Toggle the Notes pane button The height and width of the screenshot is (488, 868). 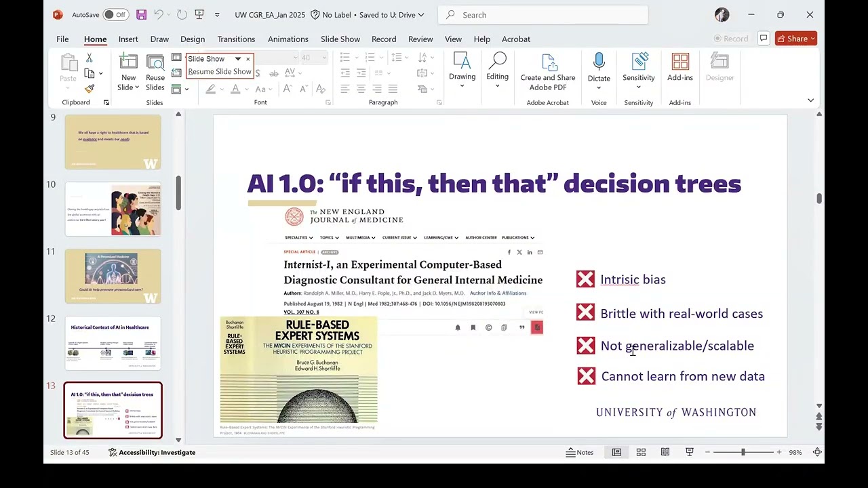pos(580,452)
